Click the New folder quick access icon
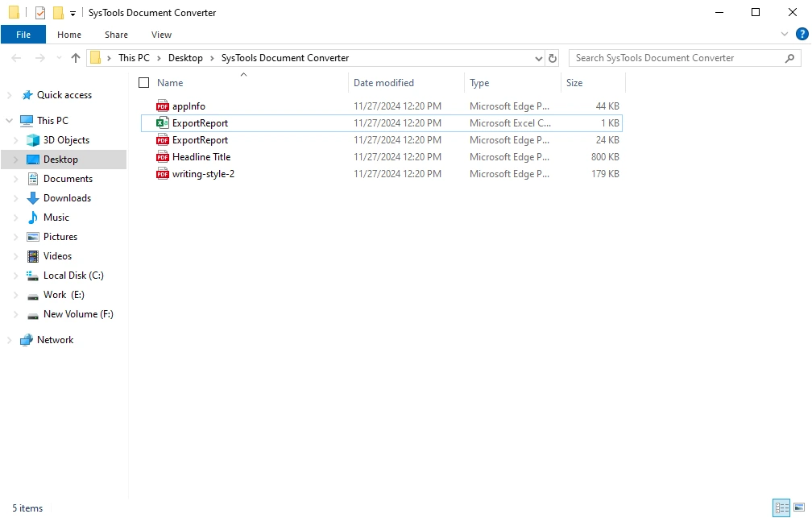812x518 pixels. [59, 12]
